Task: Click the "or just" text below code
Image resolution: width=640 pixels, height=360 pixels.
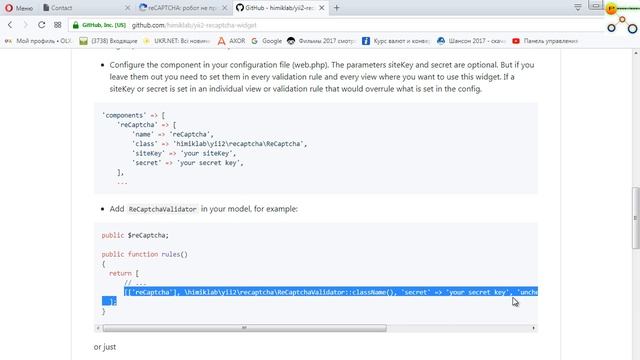Action: click(105, 347)
